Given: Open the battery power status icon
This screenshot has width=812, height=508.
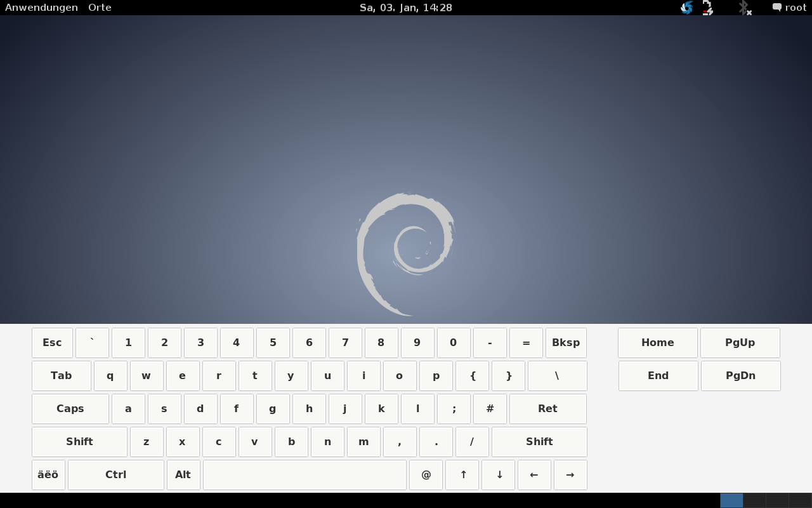Looking at the screenshot, I should click(x=707, y=8).
